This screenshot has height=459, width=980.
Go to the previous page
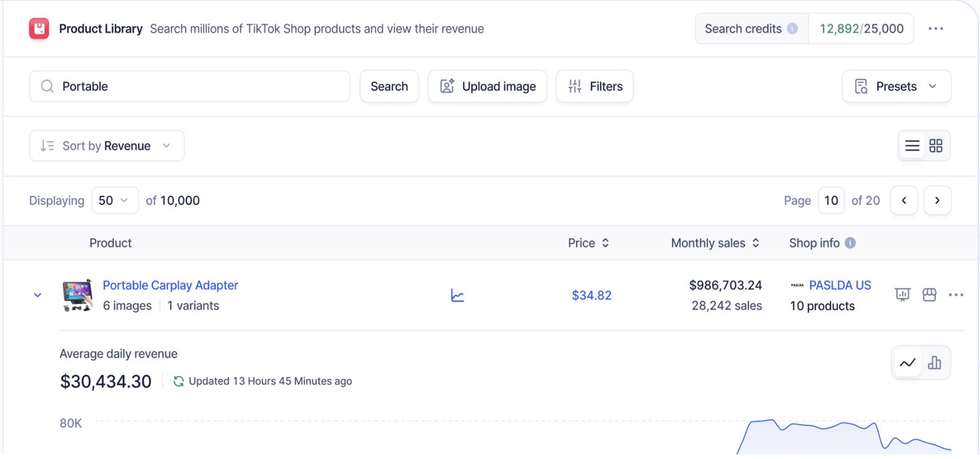tap(904, 201)
